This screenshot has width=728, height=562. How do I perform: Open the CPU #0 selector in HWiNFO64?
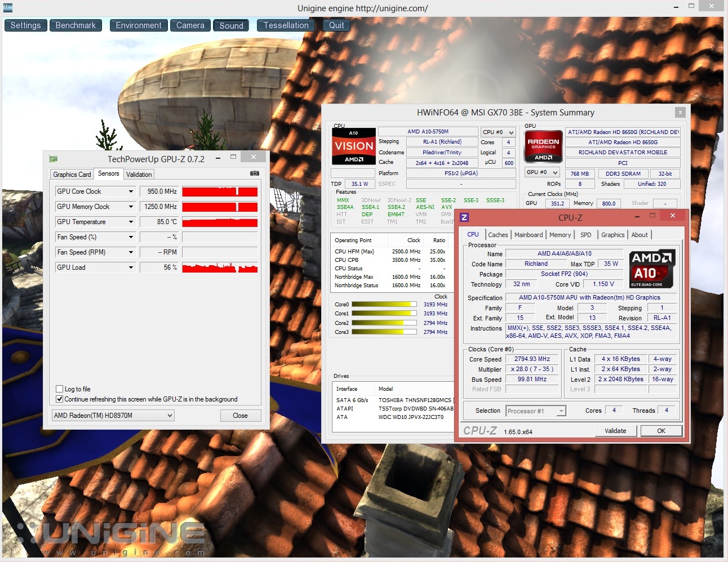tap(498, 132)
